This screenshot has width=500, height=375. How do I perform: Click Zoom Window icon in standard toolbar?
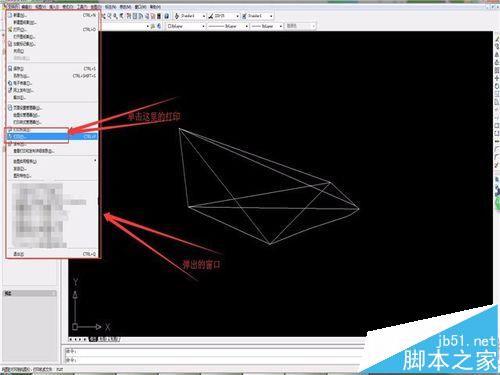coord(115,16)
